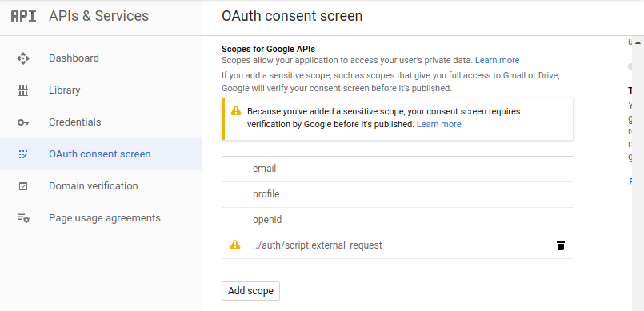Open Learn more link after private data text
This screenshot has height=311, width=644.
click(x=497, y=60)
